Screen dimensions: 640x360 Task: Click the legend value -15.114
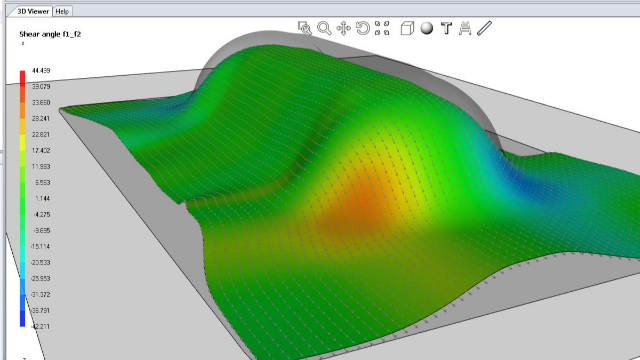40,247
